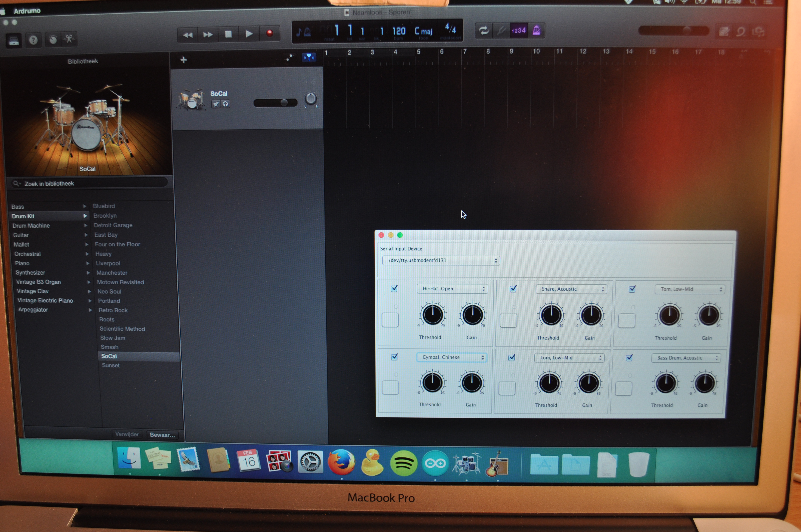This screenshot has width=801, height=532.
Task: Open the scissors editor button
Action: click(69, 39)
